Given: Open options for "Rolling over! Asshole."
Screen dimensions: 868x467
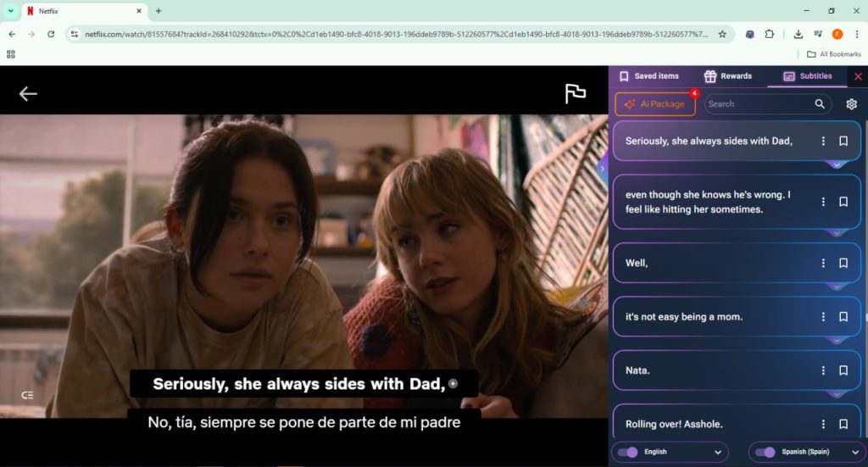Looking at the screenshot, I should (x=823, y=424).
